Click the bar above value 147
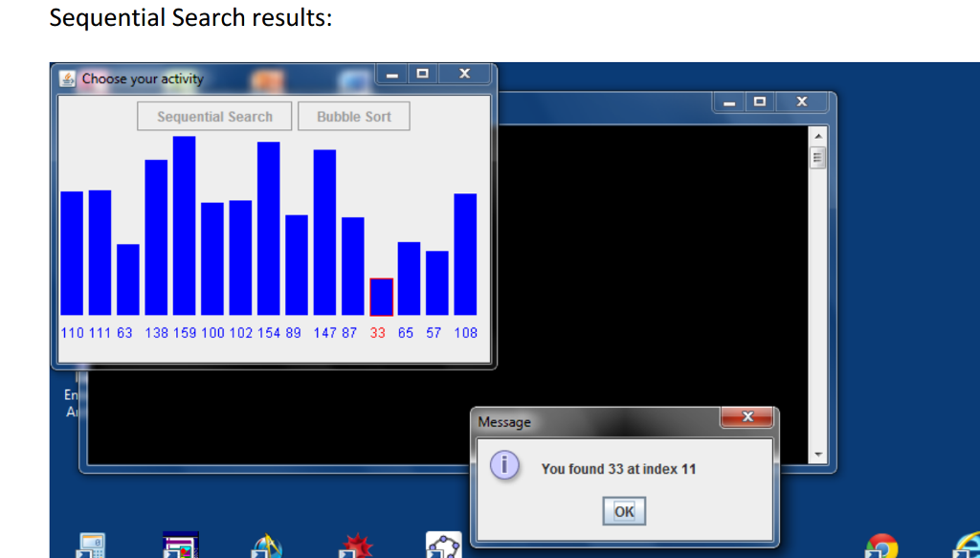Viewport: 980px width, 558px height. point(325,233)
